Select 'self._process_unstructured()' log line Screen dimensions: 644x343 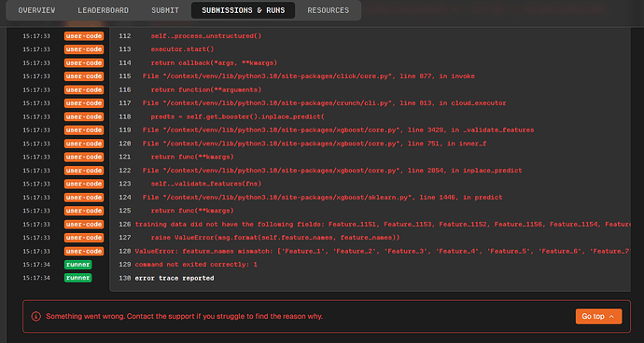(205, 36)
